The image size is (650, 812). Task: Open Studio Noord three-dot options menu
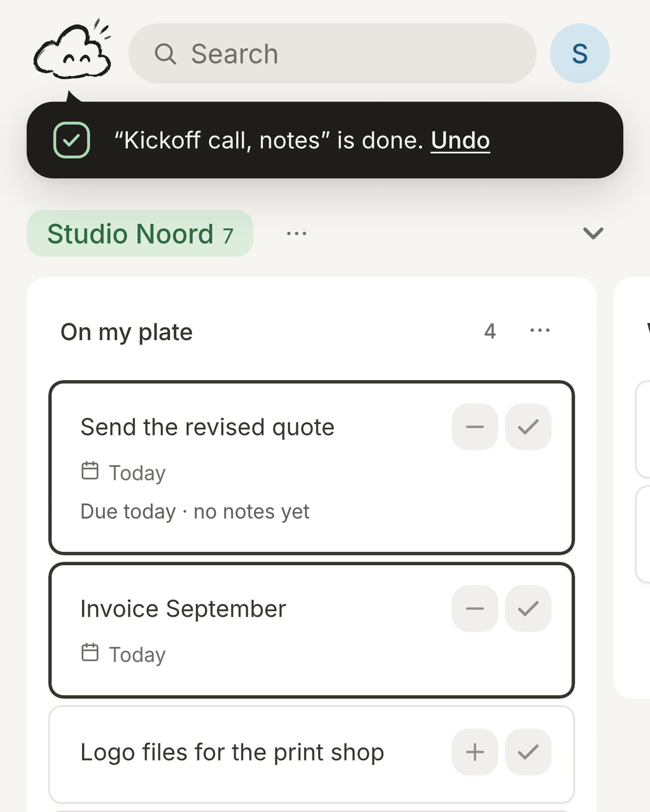(x=297, y=233)
